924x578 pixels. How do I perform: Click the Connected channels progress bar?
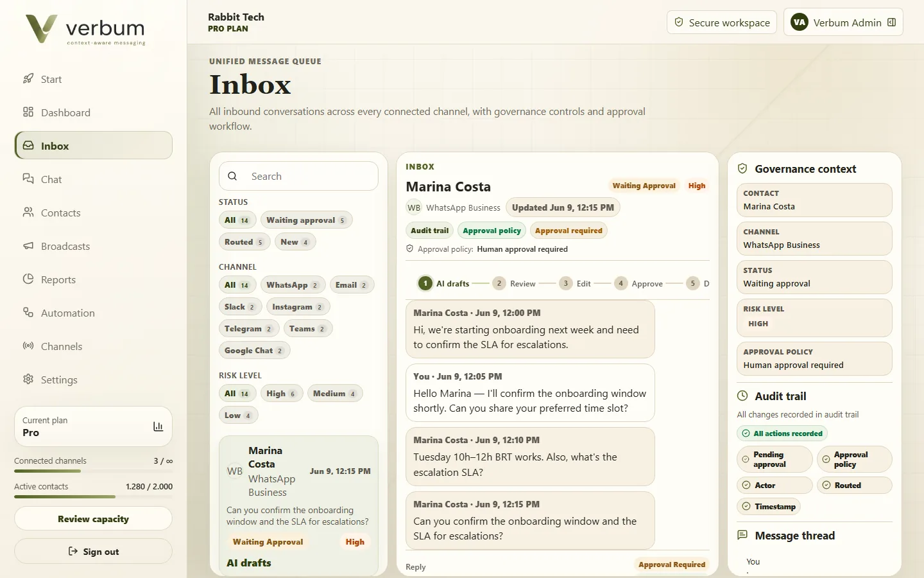tap(94, 471)
